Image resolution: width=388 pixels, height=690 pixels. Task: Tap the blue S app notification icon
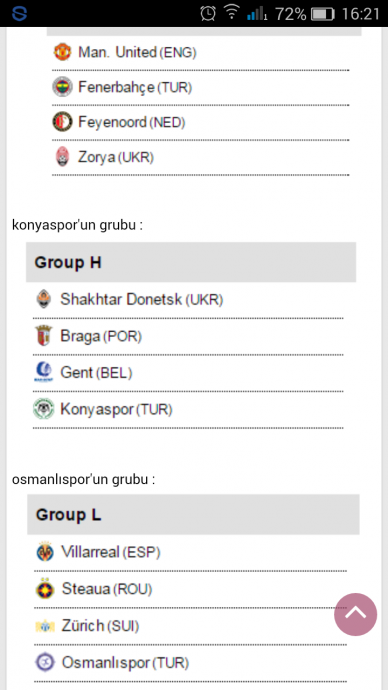point(19,14)
